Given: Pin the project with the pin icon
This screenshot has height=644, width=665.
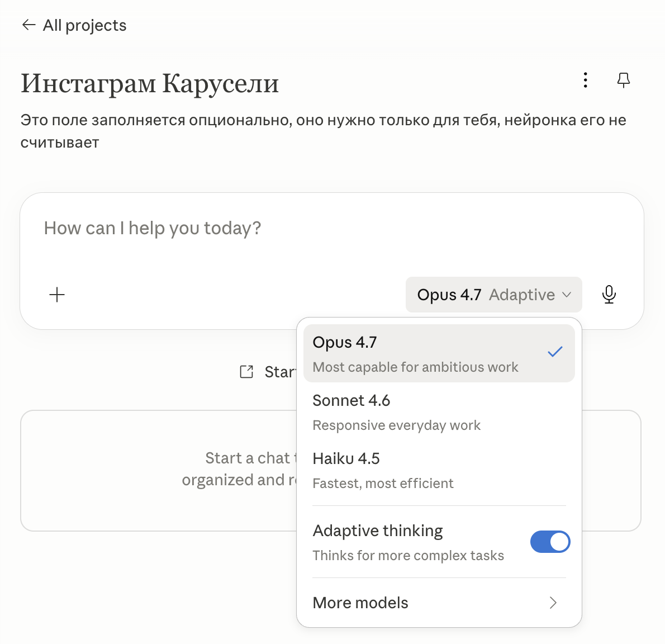Looking at the screenshot, I should [x=624, y=80].
